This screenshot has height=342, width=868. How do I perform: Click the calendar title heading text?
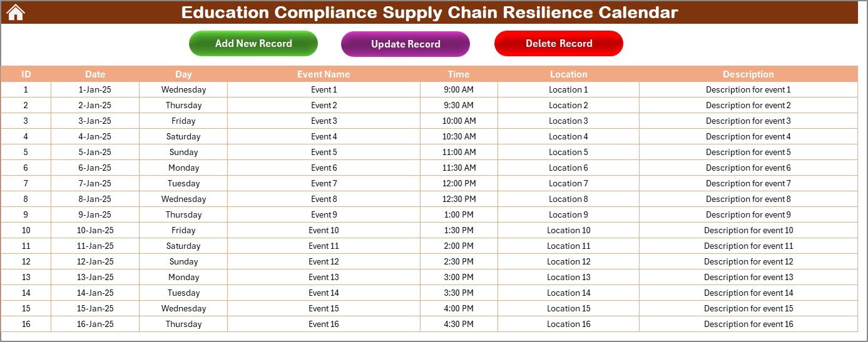(429, 13)
